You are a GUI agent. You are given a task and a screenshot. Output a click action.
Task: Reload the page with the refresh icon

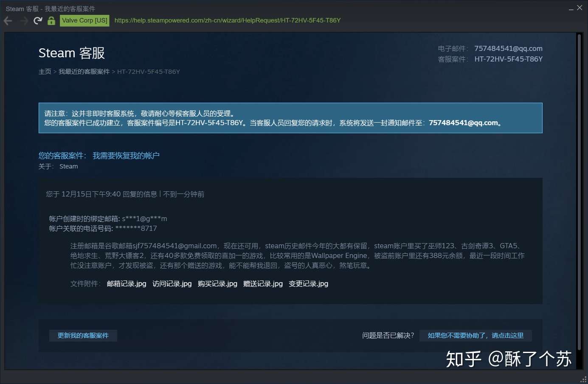pos(38,20)
